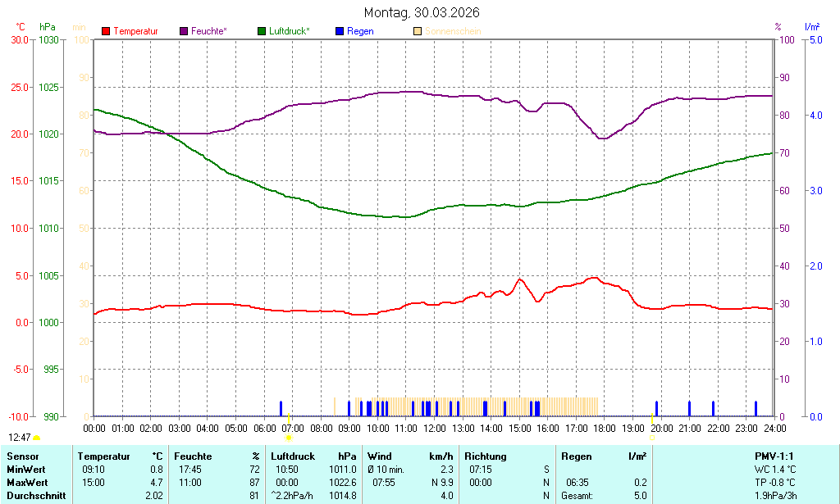The width and height of the screenshot is (840, 504).
Task: Click the sun icon beside the 12:47 time
Action: (37, 437)
